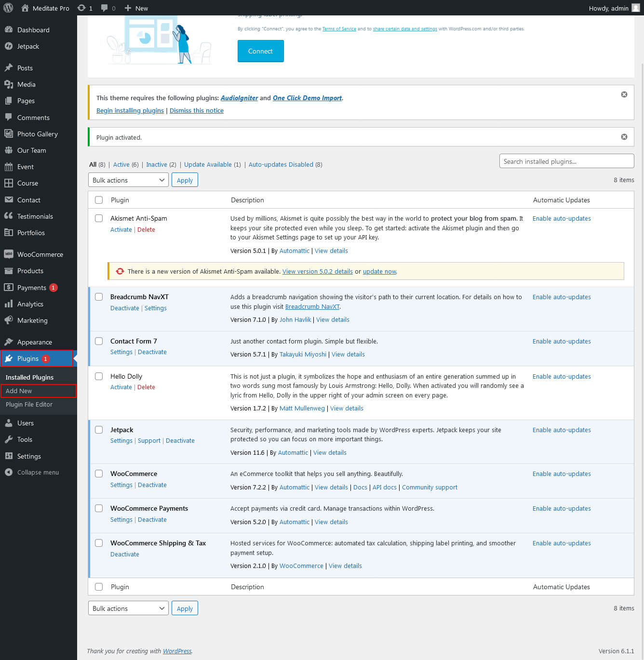Click the Tools wrench icon

pyautogui.click(x=9, y=439)
